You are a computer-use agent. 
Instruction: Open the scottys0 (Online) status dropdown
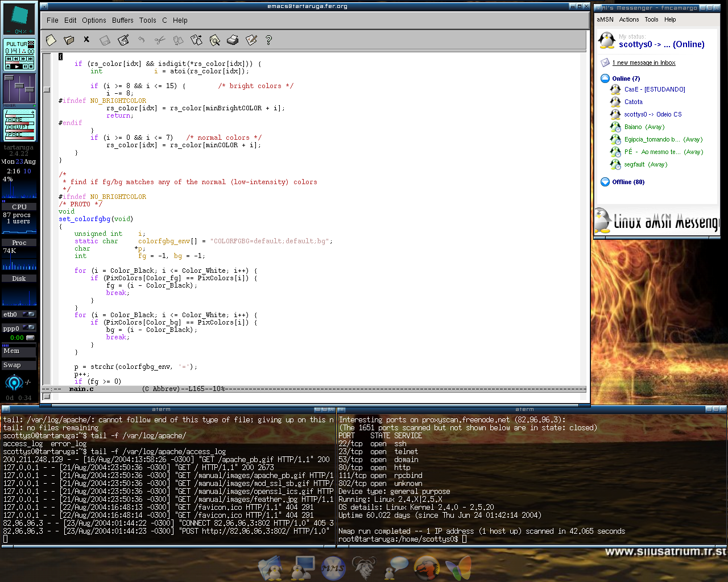pyautogui.click(x=661, y=44)
